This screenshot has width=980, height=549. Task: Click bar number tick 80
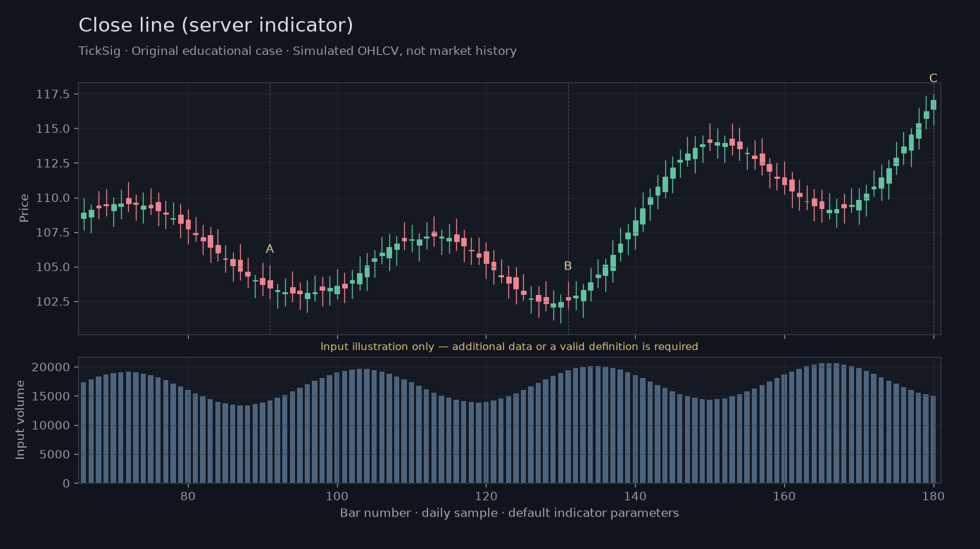click(x=188, y=495)
